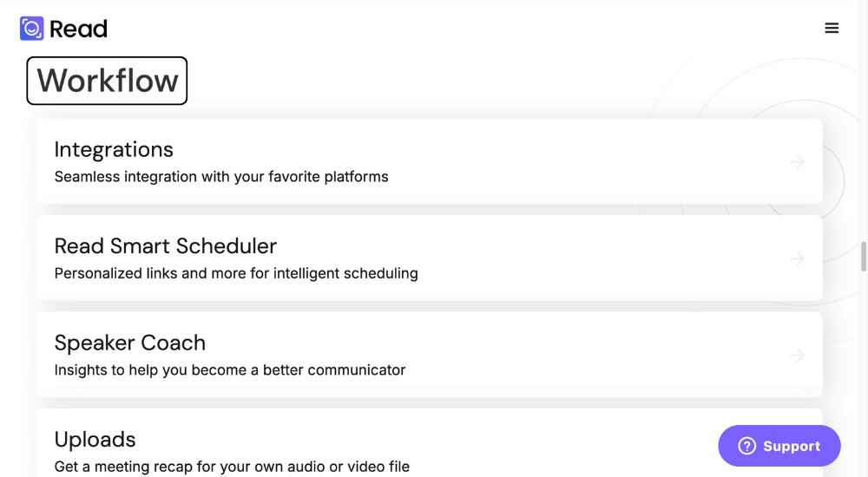Click the question mark icon in Support button
This screenshot has height=477, width=868.
[x=746, y=446]
